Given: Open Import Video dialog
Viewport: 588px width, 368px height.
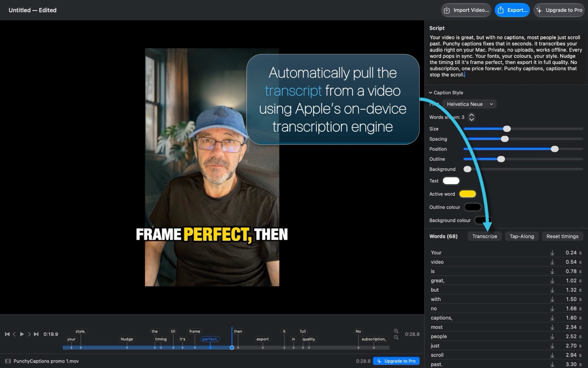Looking at the screenshot, I should point(466,10).
